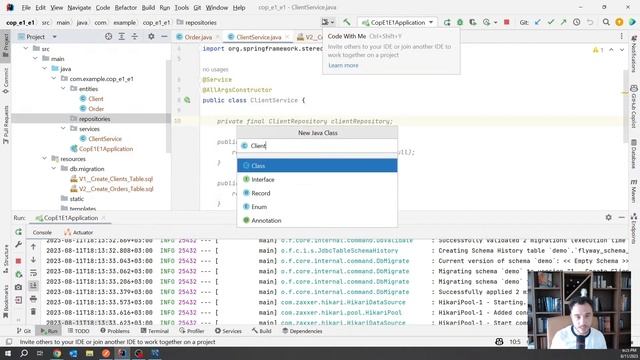Toggle soft-wrap in console
The height and width of the screenshot is (360, 640).
point(33,273)
